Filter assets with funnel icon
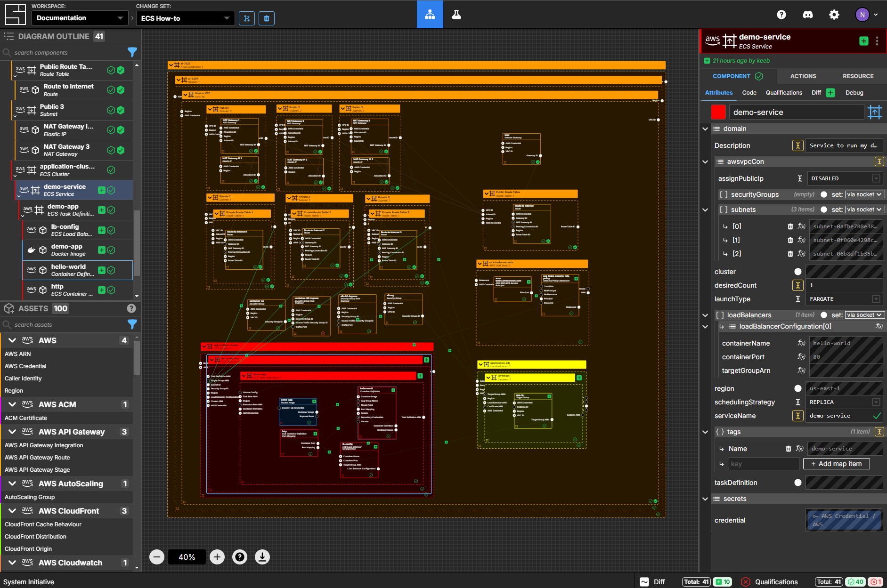887x588 pixels. pyautogui.click(x=132, y=324)
